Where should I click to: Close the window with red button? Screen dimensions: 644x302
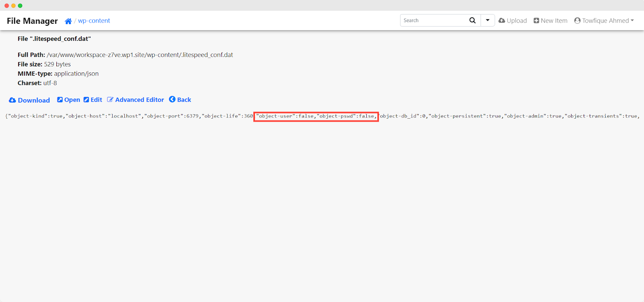point(6,6)
